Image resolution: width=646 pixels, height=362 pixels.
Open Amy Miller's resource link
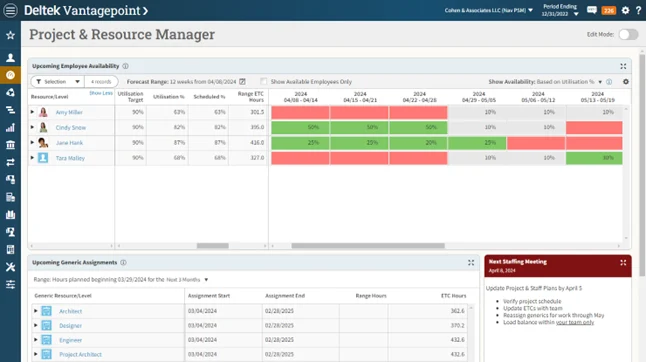(69, 112)
